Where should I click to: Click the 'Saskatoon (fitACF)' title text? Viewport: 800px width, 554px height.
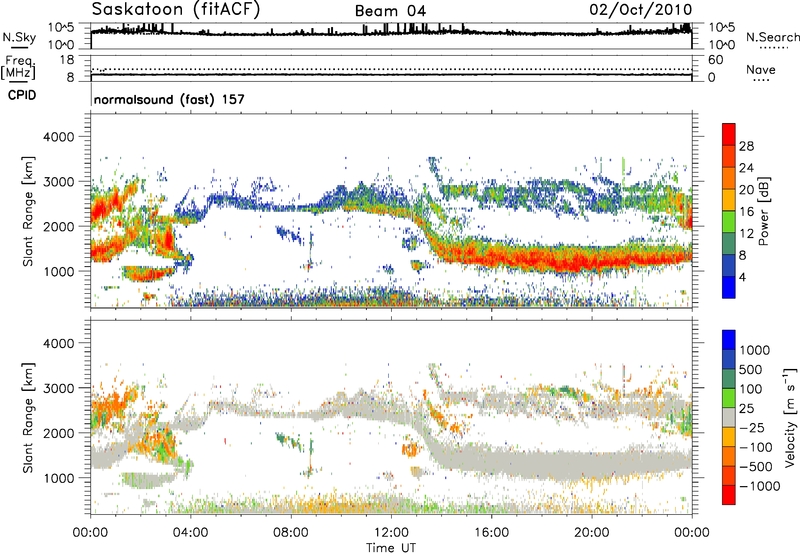tap(176, 10)
